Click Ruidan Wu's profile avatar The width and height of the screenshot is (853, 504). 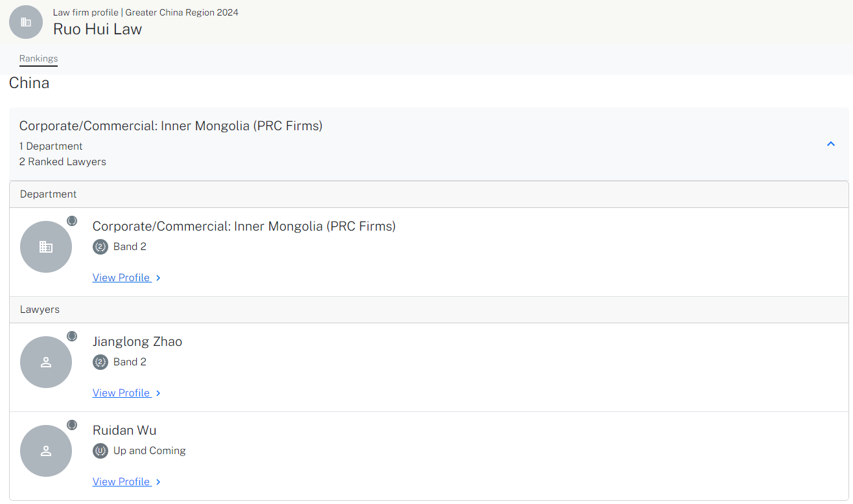[x=46, y=451]
